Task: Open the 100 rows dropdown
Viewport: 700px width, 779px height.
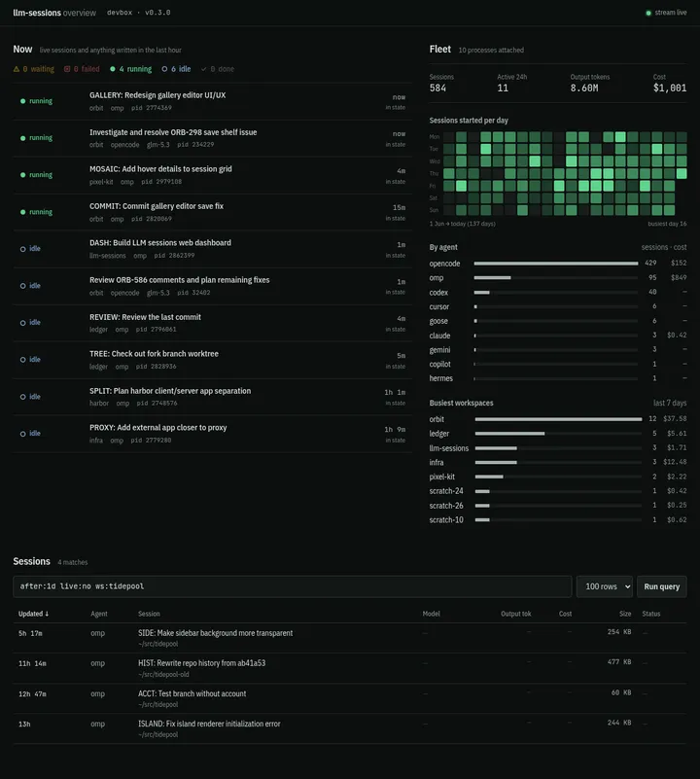Action: [604, 586]
